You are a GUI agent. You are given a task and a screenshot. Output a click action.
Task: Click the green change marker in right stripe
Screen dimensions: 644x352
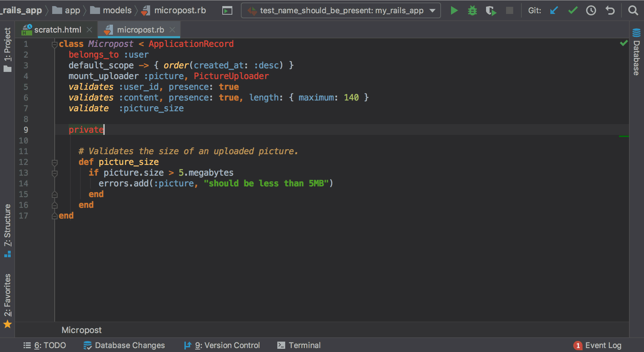(624, 136)
